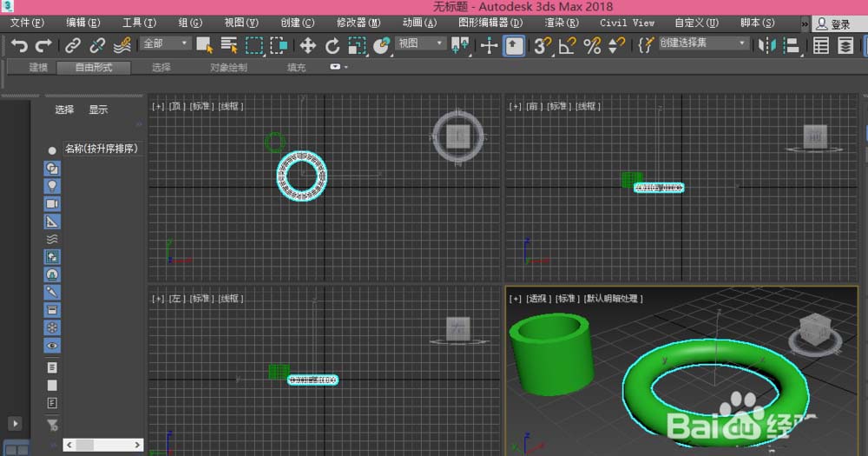
Task: Toggle the Angle Snap tool
Action: click(x=568, y=45)
